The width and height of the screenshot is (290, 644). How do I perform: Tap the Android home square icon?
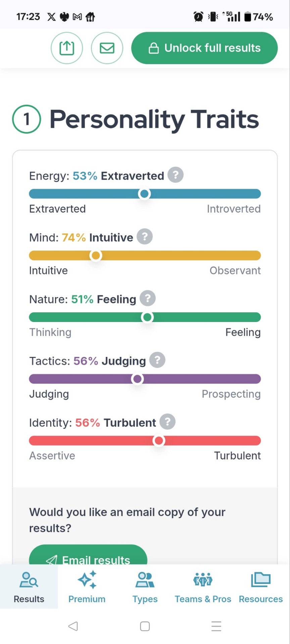(x=145, y=626)
